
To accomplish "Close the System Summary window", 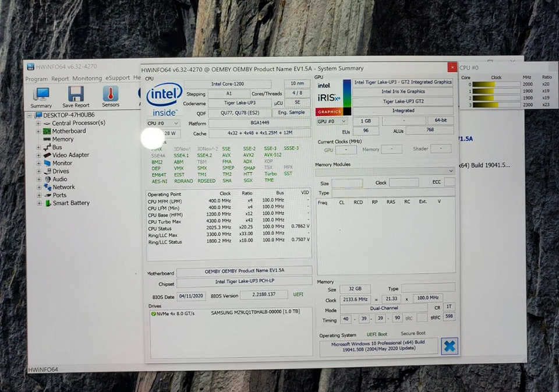I will 452,67.
